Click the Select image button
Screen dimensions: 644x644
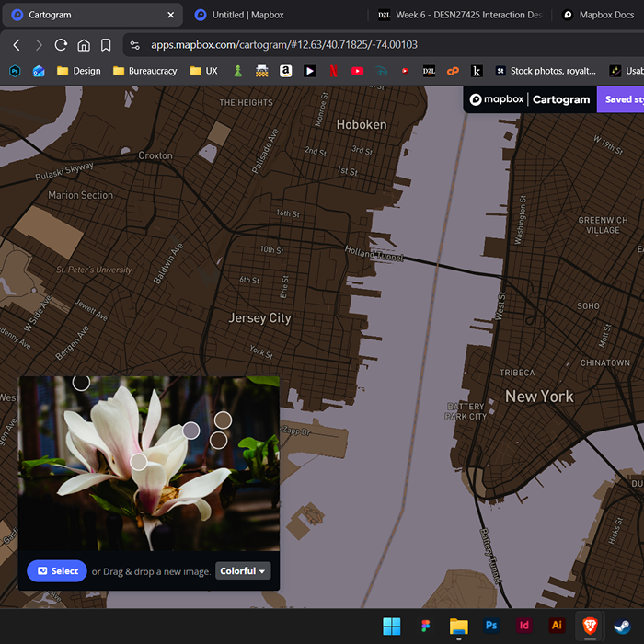pos(57,571)
